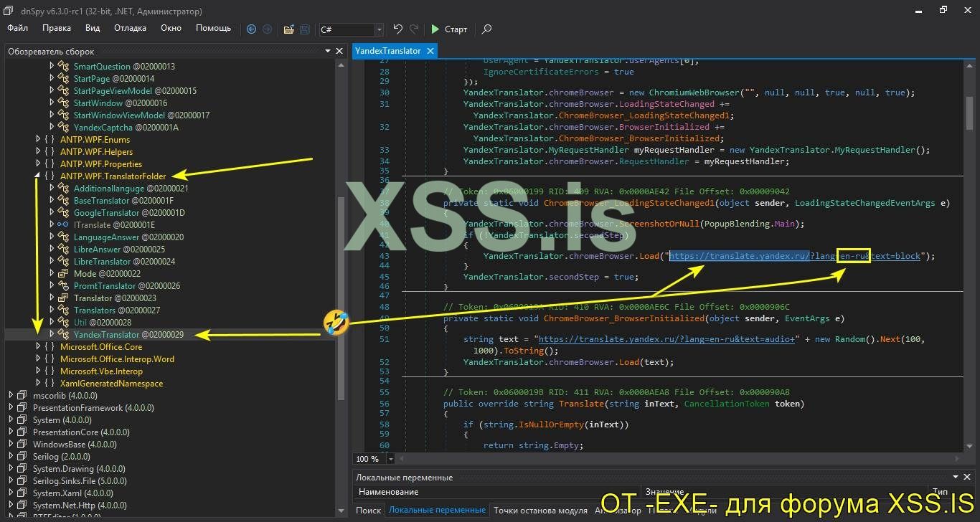Click the ChromiumWebBrowser type reference in code
Screen dimensions: 980x522
(x=695, y=92)
